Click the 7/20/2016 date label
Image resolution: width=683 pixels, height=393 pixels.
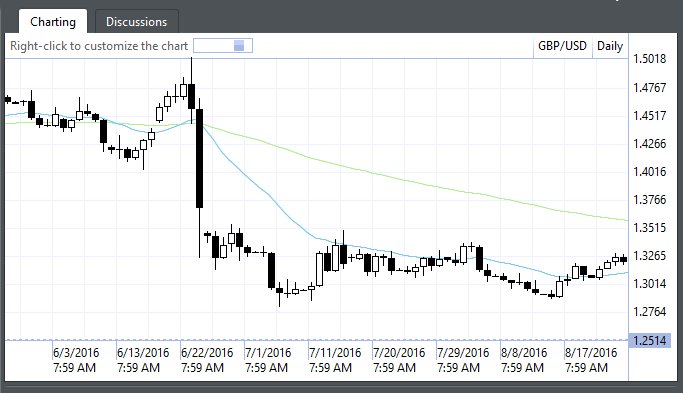pyautogui.click(x=399, y=352)
